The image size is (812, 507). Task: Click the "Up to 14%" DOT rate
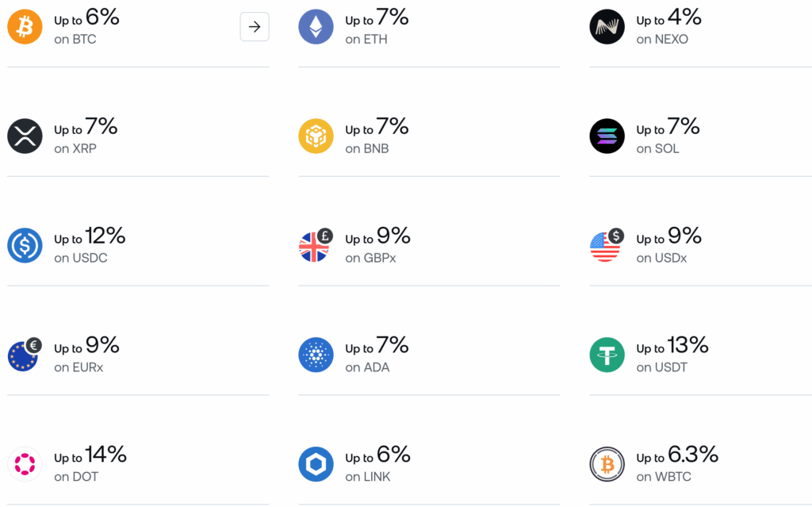point(90,456)
